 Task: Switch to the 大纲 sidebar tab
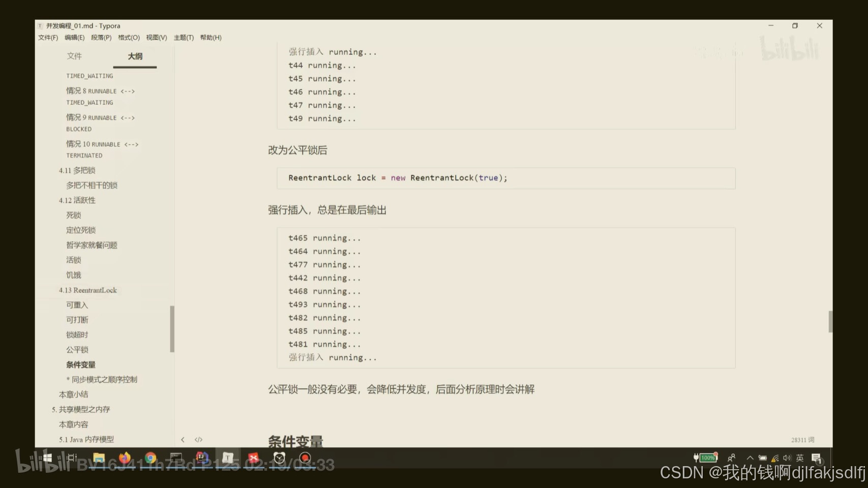click(135, 56)
